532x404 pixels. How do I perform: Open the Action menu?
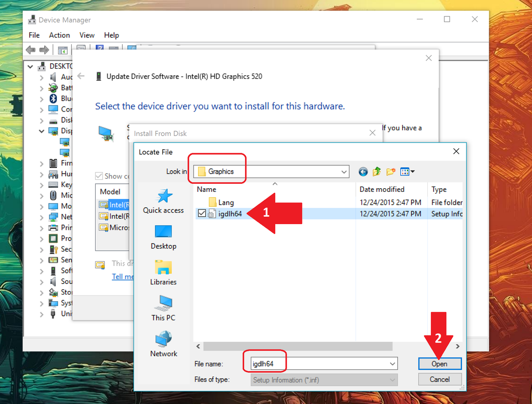(59, 35)
